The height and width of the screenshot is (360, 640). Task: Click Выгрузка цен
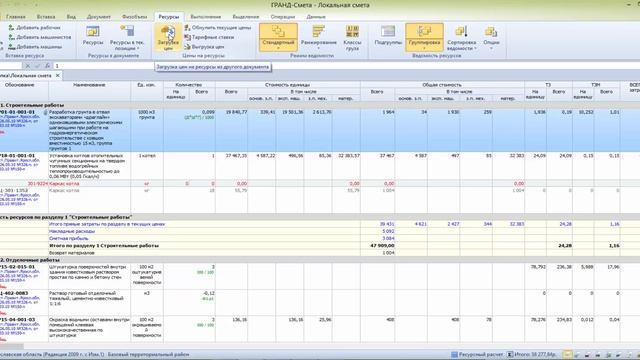coord(204,47)
